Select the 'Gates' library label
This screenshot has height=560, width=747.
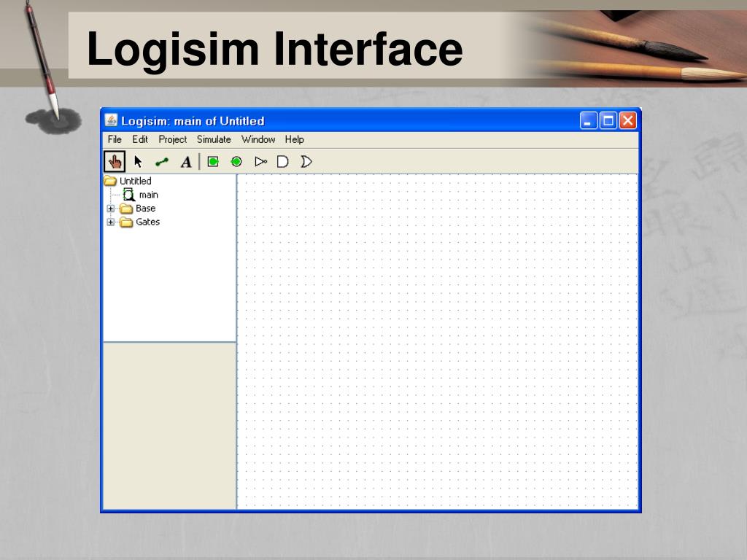tap(147, 222)
